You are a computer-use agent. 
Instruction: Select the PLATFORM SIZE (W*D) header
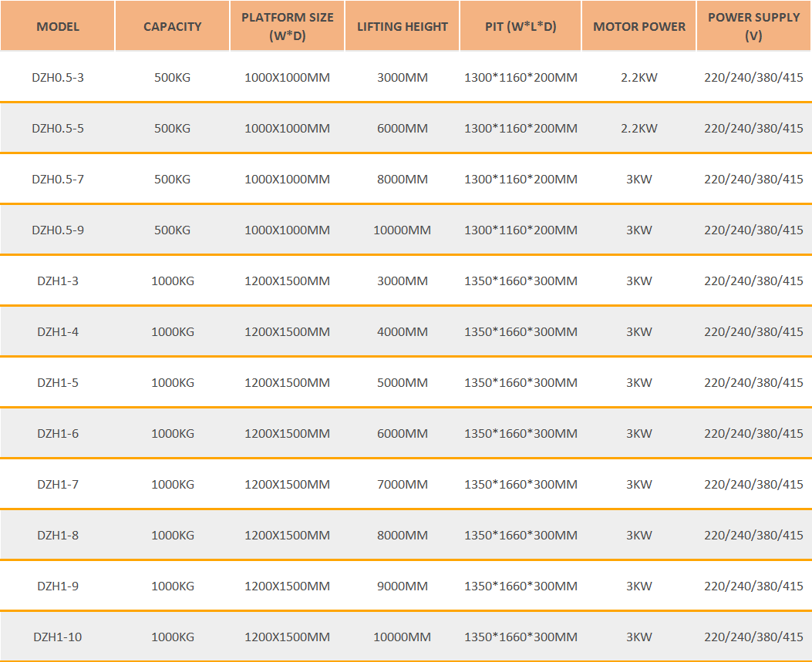click(287, 26)
